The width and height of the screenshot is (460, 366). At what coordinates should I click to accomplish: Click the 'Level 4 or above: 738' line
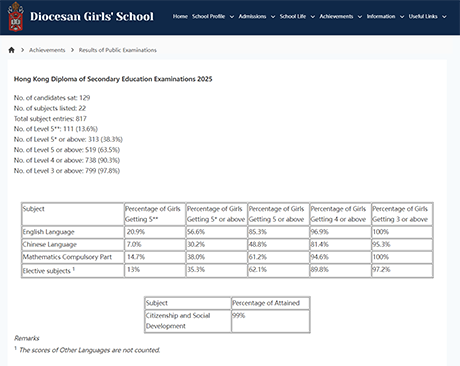(x=67, y=160)
